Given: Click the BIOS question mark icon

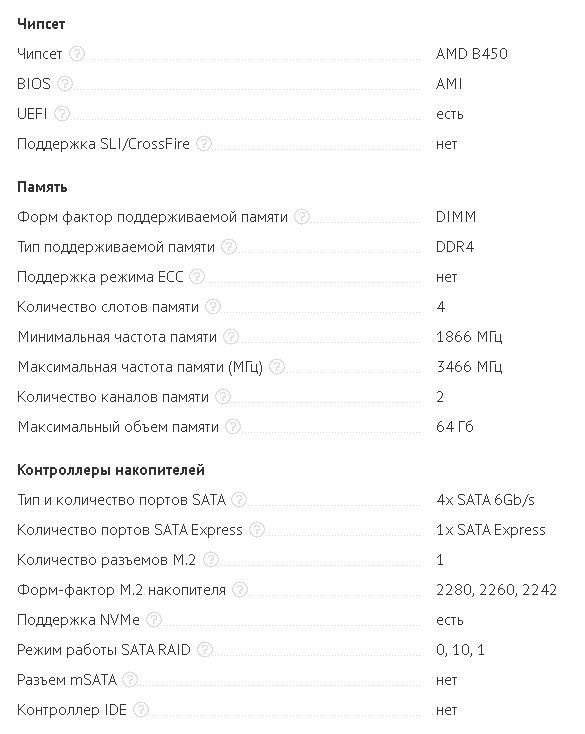Looking at the screenshot, I should tap(65, 84).
